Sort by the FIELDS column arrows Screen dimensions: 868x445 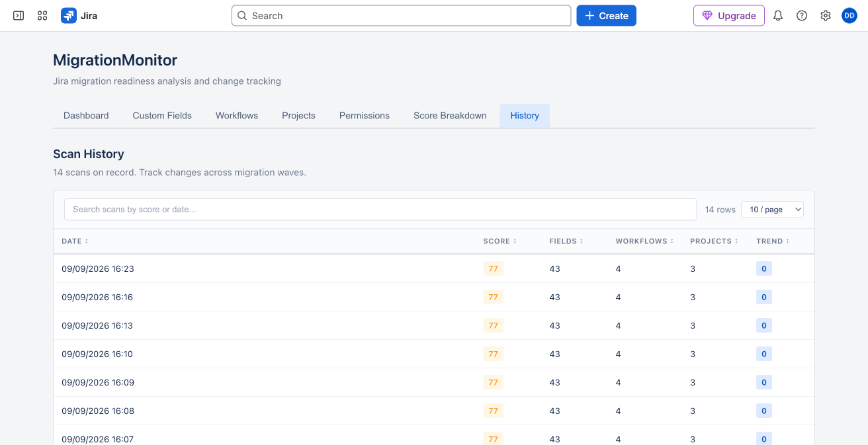coord(582,241)
